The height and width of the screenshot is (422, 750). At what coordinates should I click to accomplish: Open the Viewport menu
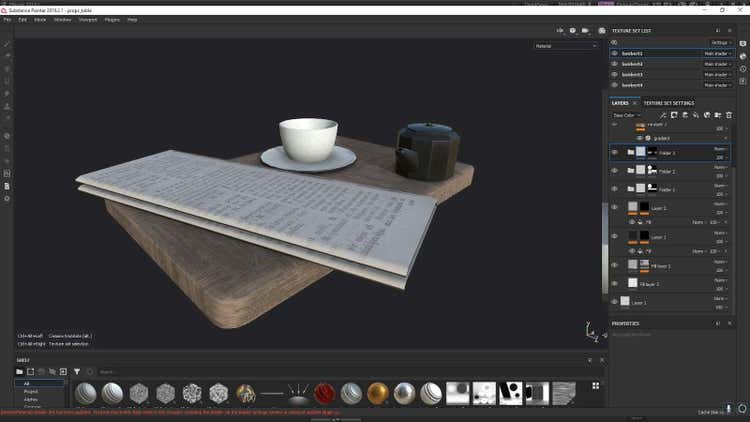(x=88, y=20)
